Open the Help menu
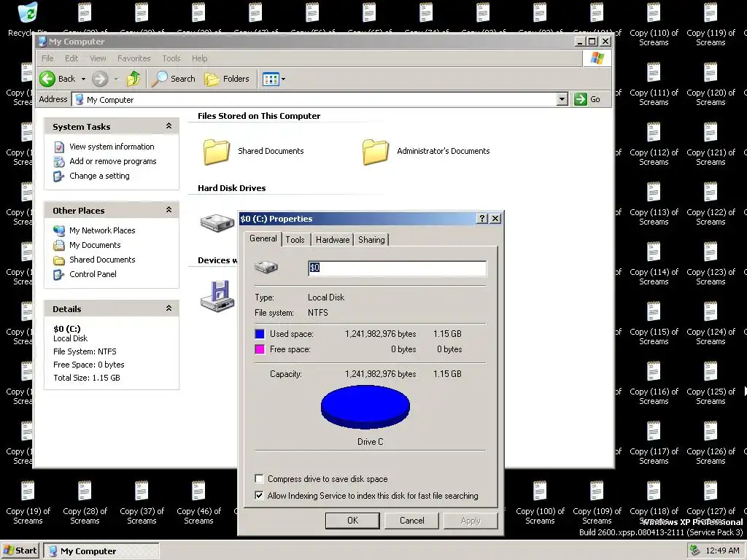 pyautogui.click(x=200, y=58)
